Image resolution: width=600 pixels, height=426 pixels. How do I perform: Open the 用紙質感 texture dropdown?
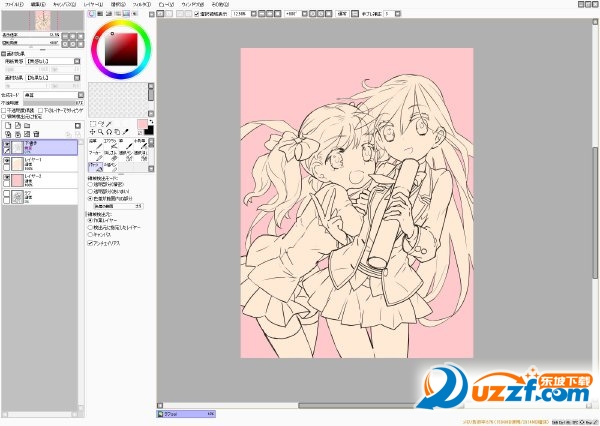tap(77, 61)
